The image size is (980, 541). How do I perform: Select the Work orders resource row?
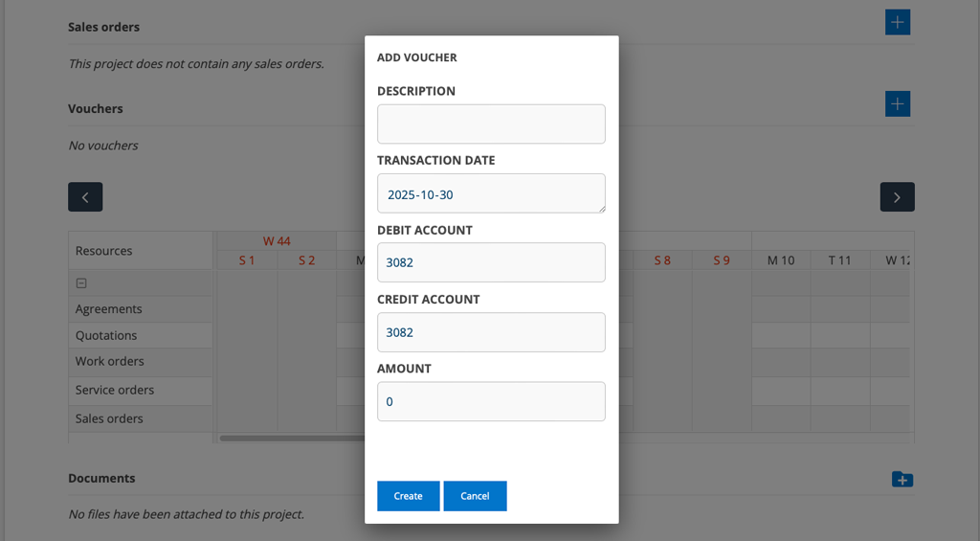pos(110,361)
